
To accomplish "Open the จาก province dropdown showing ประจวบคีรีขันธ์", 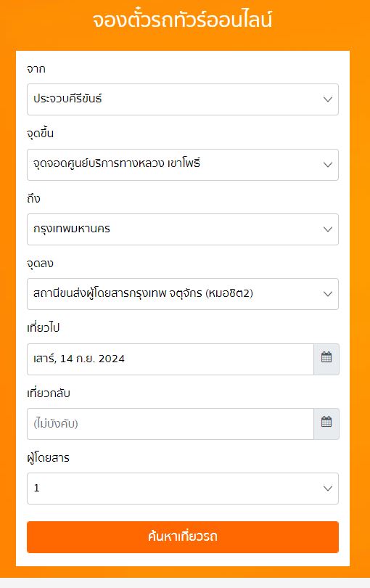I will tap(183, 99).
